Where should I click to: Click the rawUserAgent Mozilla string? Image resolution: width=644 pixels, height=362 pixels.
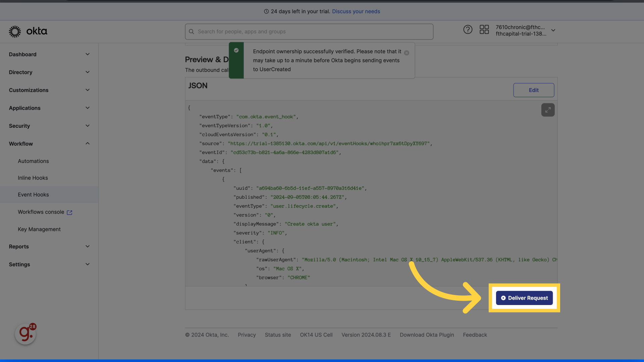coord(430,260)
